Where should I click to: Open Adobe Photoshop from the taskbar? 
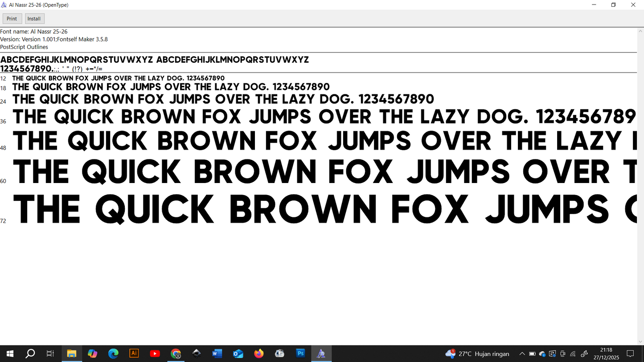pyautogui.click(x=300, y=354)
